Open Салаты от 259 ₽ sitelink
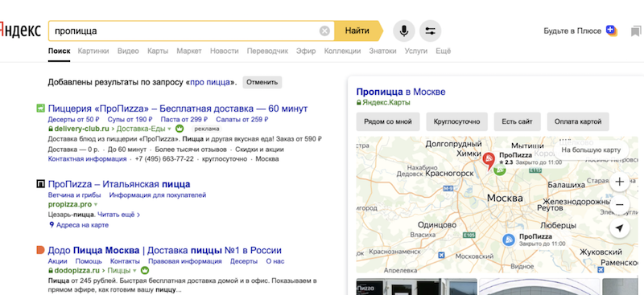The width and height of the screenshot is (644, 295). tap(242, 120)
